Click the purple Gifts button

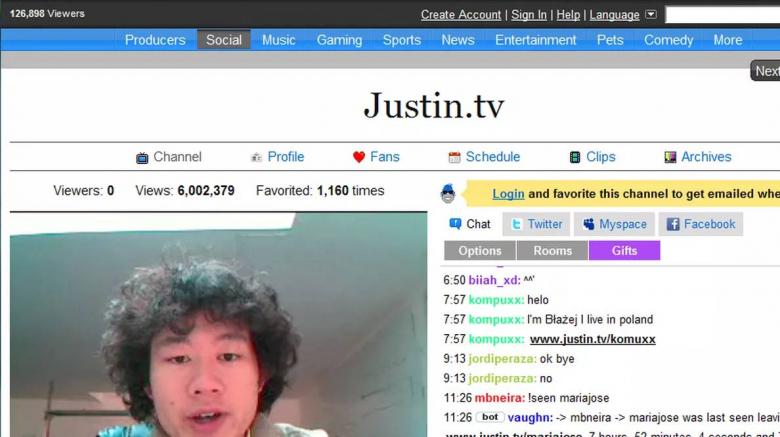[624, 251]
